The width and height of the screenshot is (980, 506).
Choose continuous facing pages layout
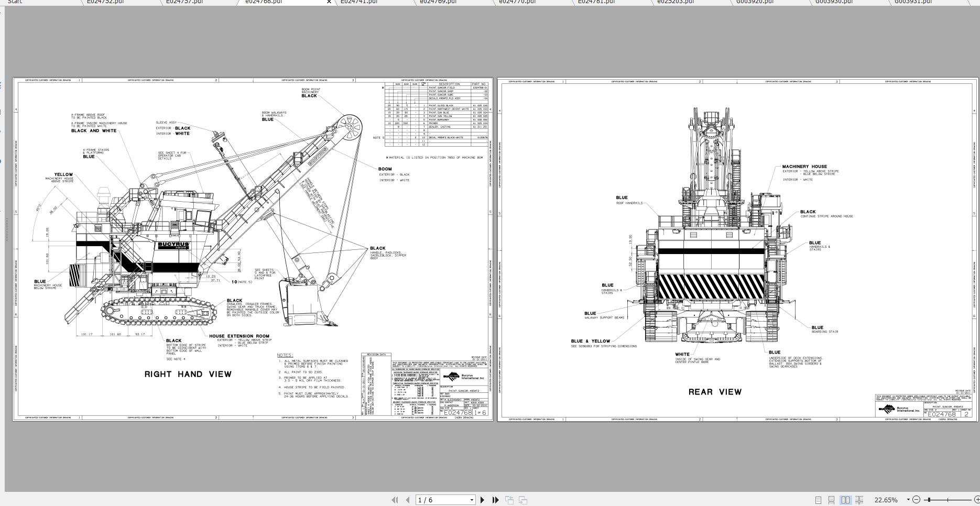[860, 499]
